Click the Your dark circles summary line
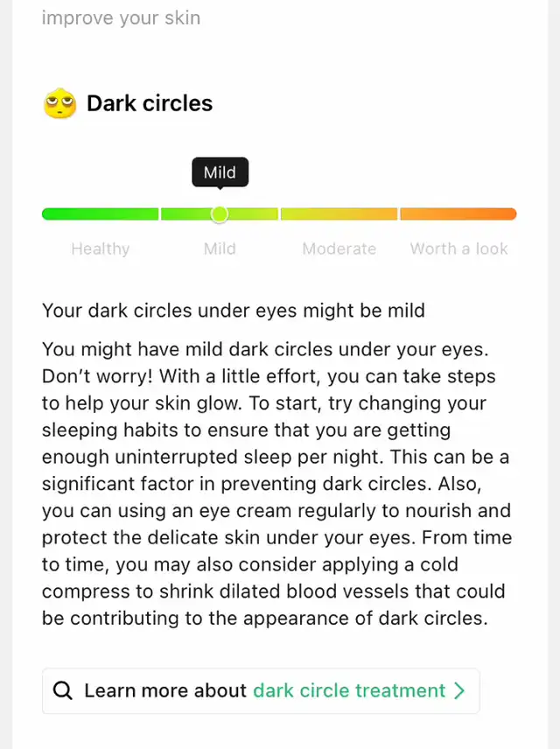This screenshot has height=749, width=560. (x=233, y=311)
